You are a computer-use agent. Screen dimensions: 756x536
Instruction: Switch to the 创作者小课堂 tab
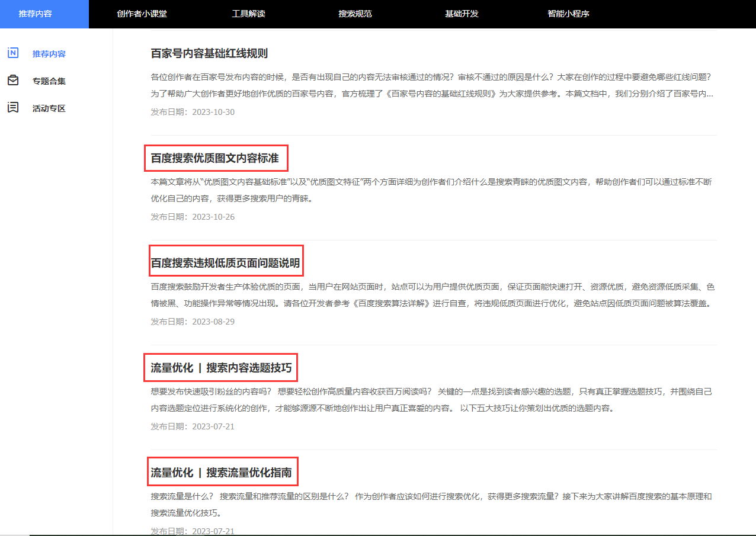[x=142, y=14]
